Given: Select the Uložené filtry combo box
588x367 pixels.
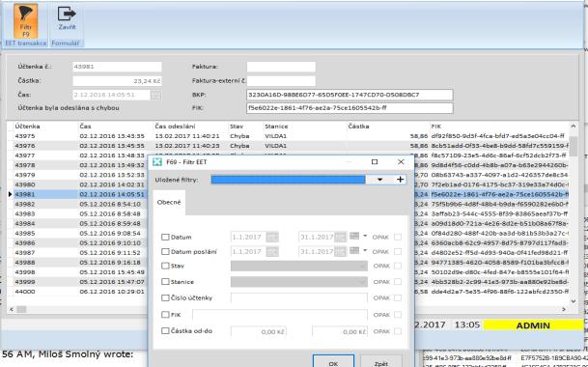Looking at the screenshot, I should tap(289, 180).
